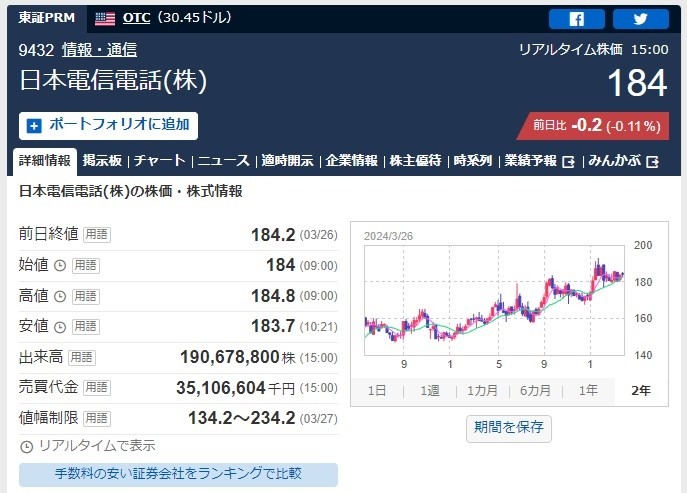Open the 用語 glossary for 出来高
The height and width of the screenshot is (493, 687).
82,358
